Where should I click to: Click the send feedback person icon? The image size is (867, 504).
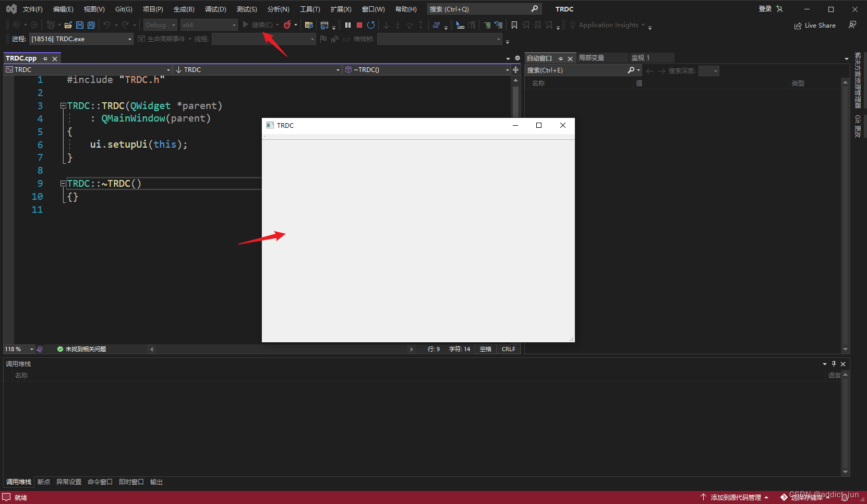click(x=852, y=25)
